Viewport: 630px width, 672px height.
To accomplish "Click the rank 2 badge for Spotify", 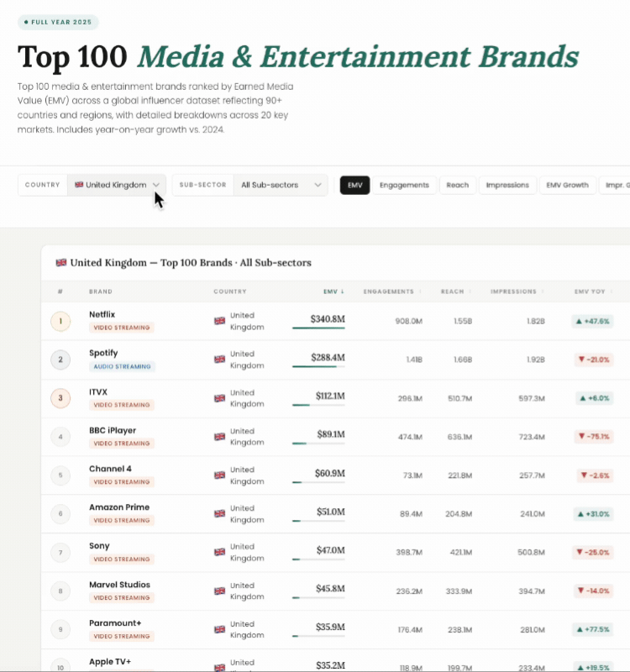I will point(60,360).
